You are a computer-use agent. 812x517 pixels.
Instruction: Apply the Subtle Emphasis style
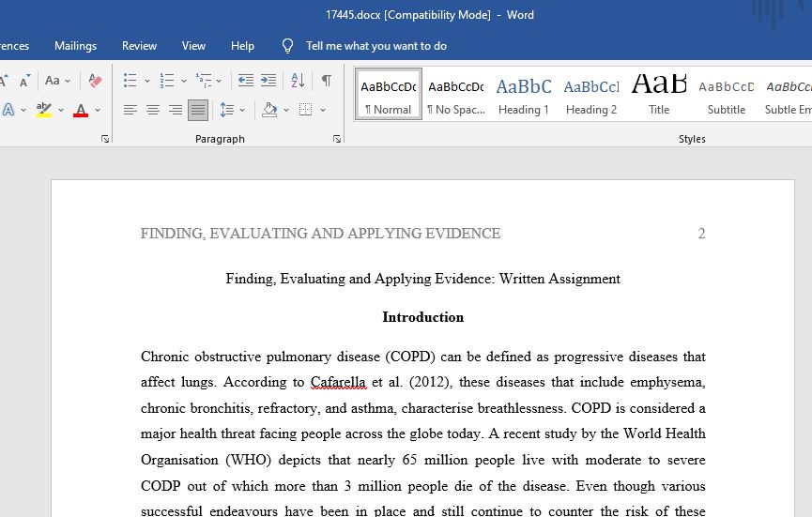tap(788, 94)
